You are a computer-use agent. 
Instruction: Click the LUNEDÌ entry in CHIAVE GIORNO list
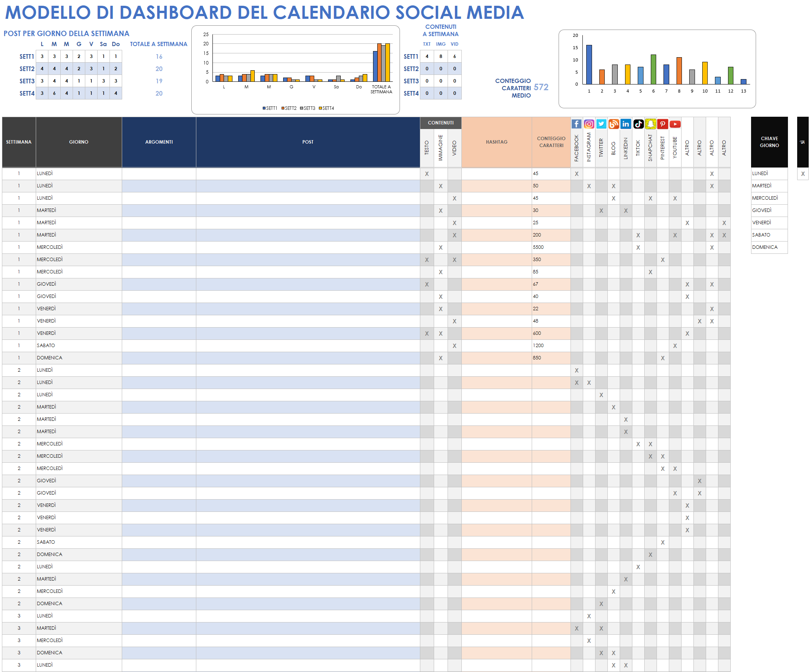[x=769, y=174]
